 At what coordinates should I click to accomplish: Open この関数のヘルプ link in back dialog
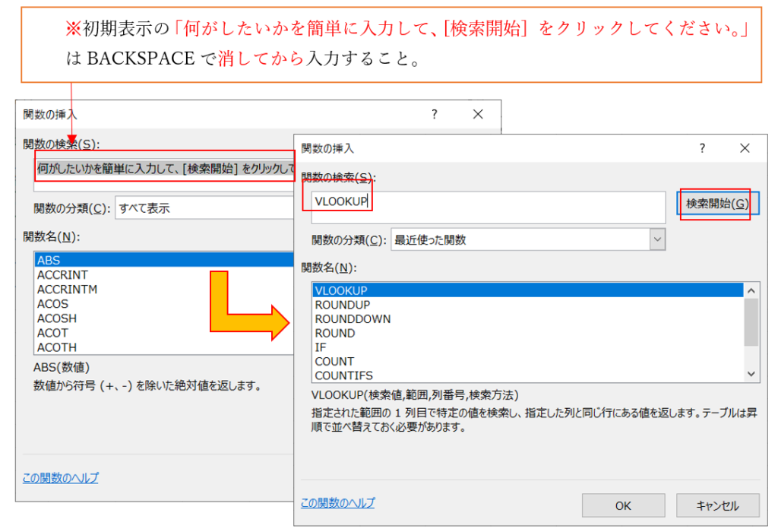click(x=61, y=478)
